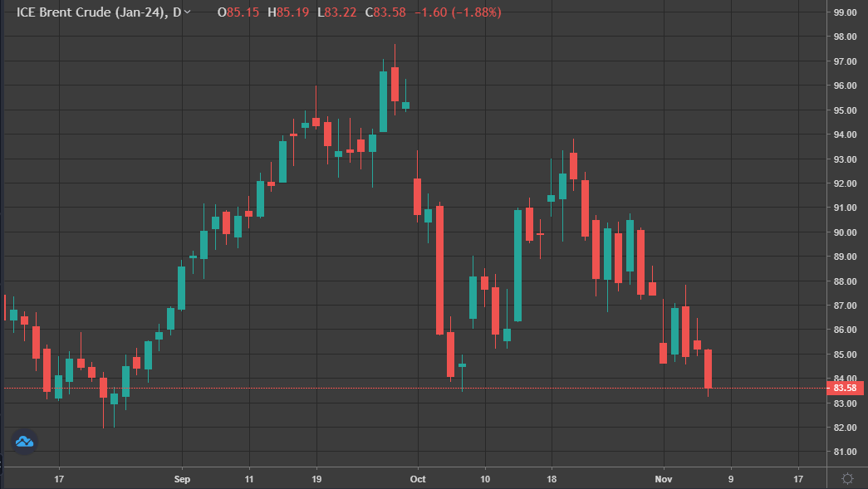Click the '19' date axis label
The width and height of the screenshot is (868, 489).
[316, 479]
